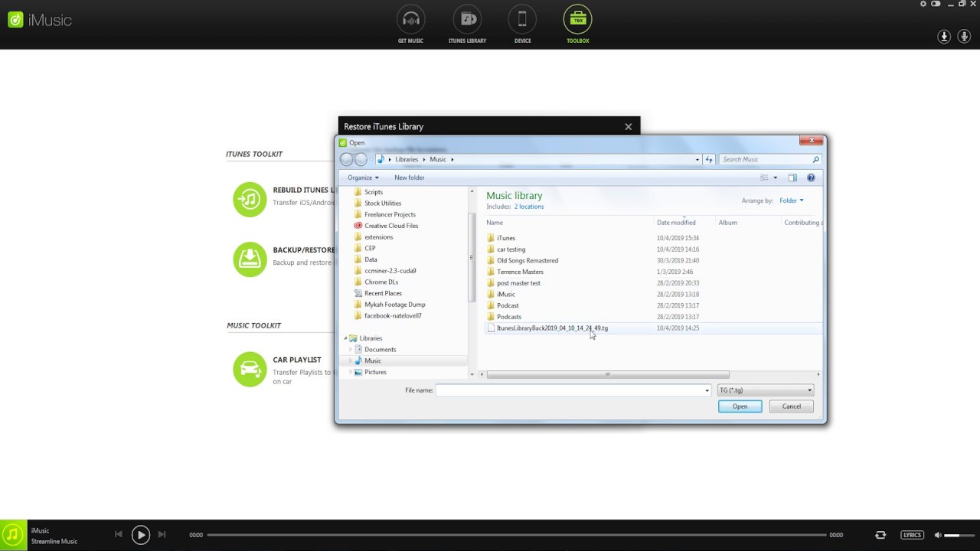Select the Toolbox section
Viewport: 980px width, 551px height.
pos(577,24)
